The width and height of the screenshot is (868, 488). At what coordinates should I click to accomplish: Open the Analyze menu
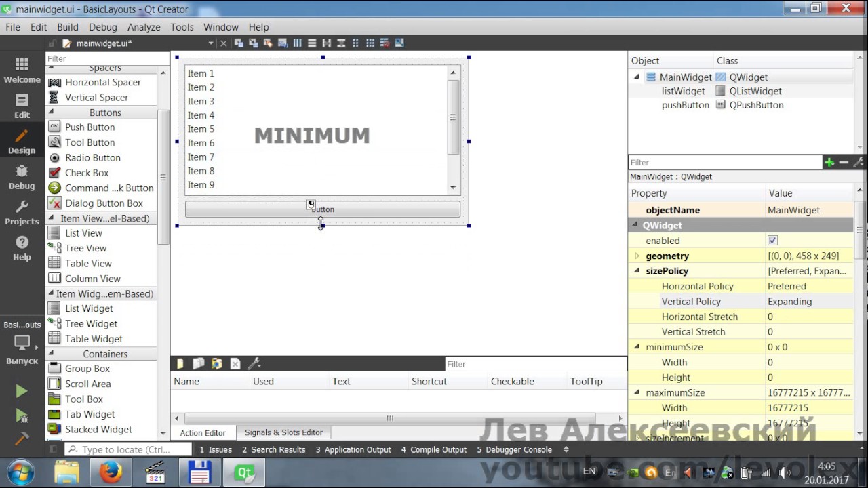(144, 27)
